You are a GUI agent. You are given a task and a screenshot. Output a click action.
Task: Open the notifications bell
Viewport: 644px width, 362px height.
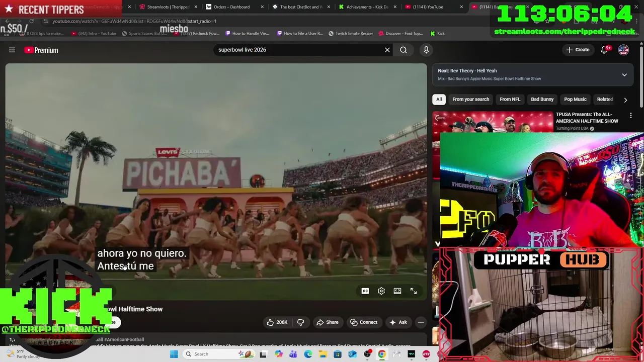tap(604, 50)
